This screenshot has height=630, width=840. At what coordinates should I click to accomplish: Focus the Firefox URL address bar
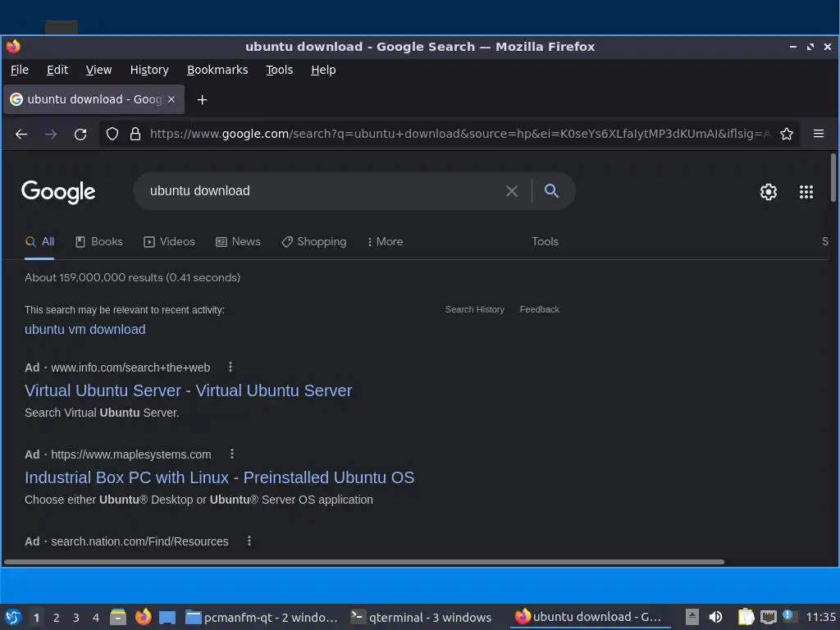click(x=459, y=134)
